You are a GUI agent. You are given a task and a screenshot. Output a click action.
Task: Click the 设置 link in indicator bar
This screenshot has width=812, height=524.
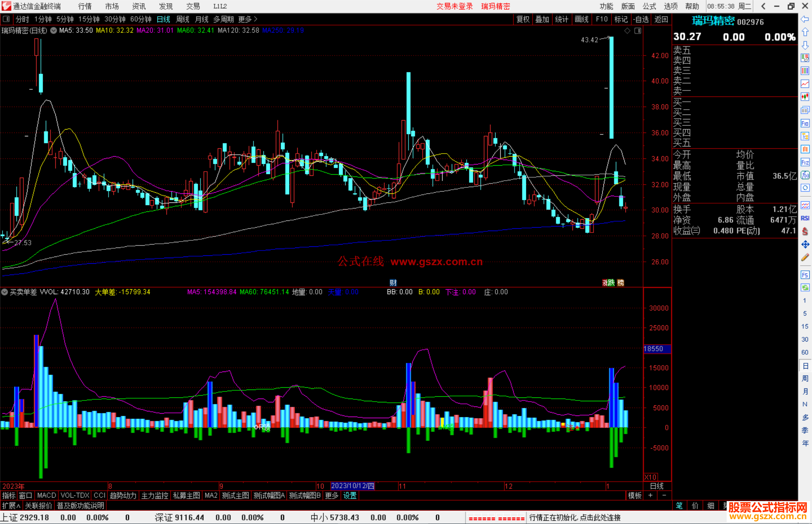click(x=350, y=495)
